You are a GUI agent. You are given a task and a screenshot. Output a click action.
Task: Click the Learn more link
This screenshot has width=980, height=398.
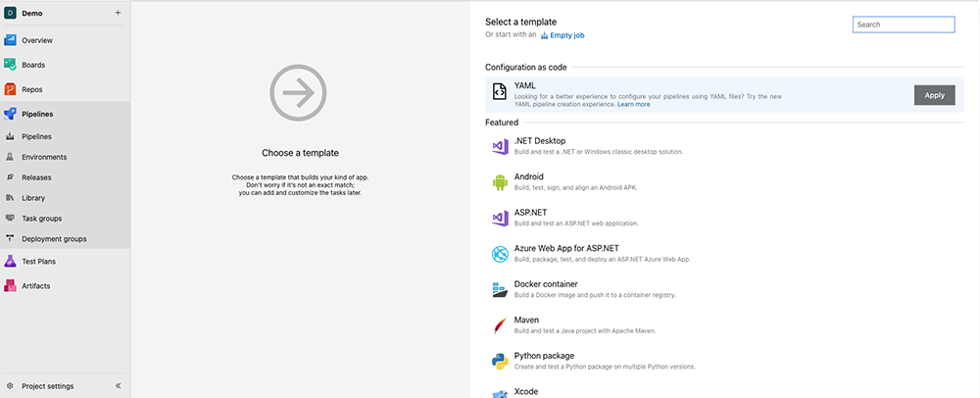point(634,104)
